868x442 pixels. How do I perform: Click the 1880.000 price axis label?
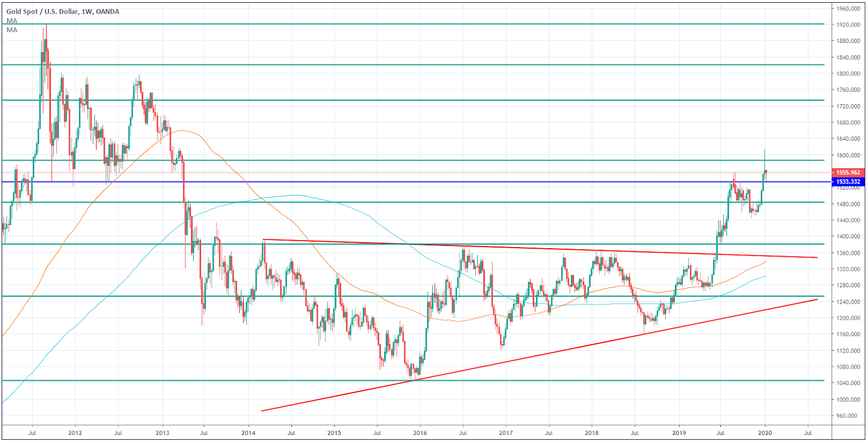[x=848, y=41]
